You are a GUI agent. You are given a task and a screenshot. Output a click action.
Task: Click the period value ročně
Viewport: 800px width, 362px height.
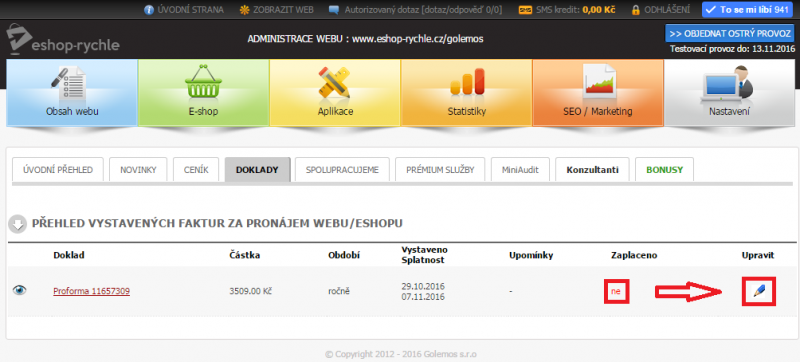coord(339,292)
